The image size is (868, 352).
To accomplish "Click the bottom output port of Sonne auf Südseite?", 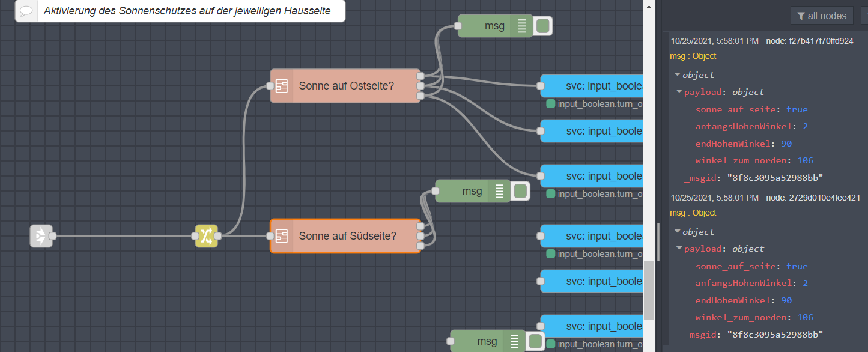I will pyautogui.click(x=420, y=246).
